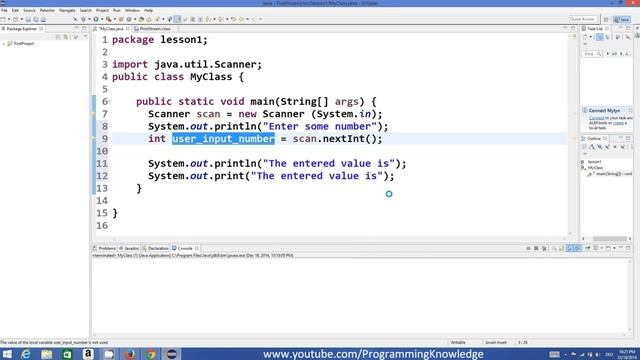Click the Connect link in Connect Mylyn
Screen dimensions: 640x360
pyautogui.click(x=596, y=118)
